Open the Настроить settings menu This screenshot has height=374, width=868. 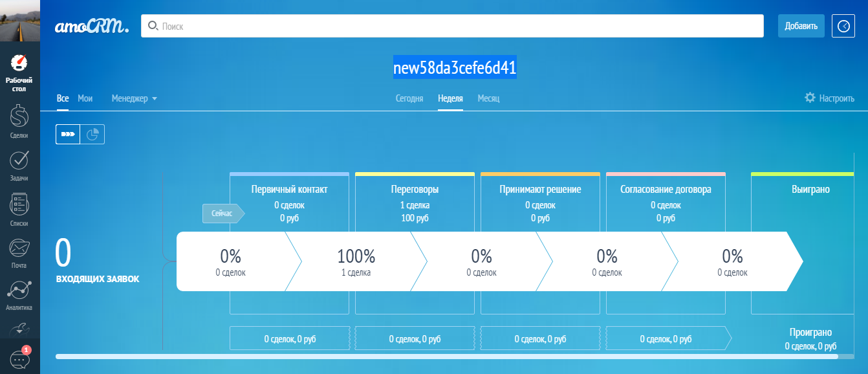tap(830, 97)
